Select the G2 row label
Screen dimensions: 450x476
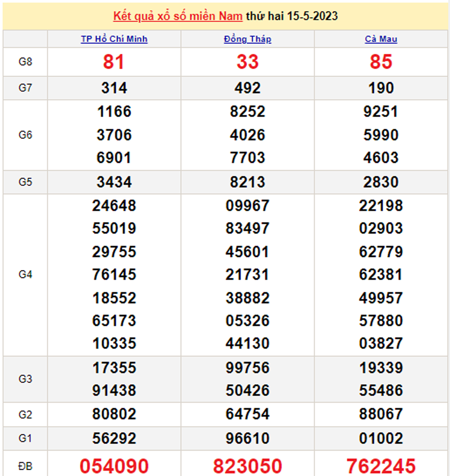point(25,415)
